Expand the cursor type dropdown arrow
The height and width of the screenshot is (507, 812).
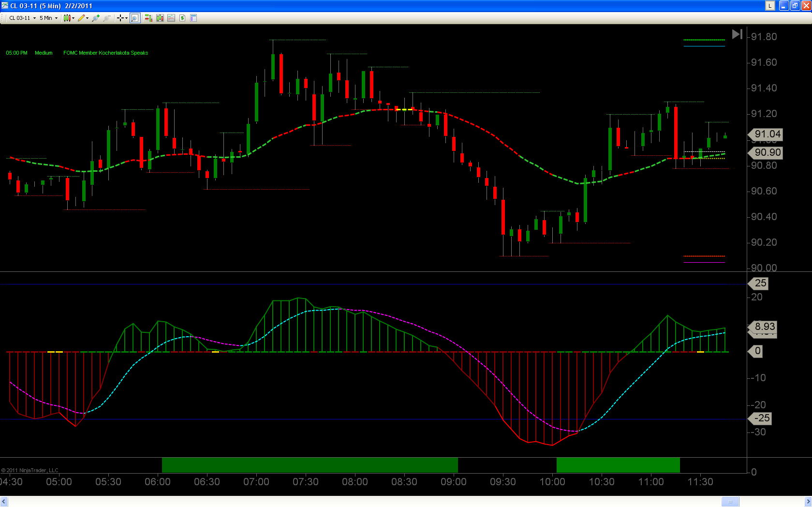click(126, 18)
